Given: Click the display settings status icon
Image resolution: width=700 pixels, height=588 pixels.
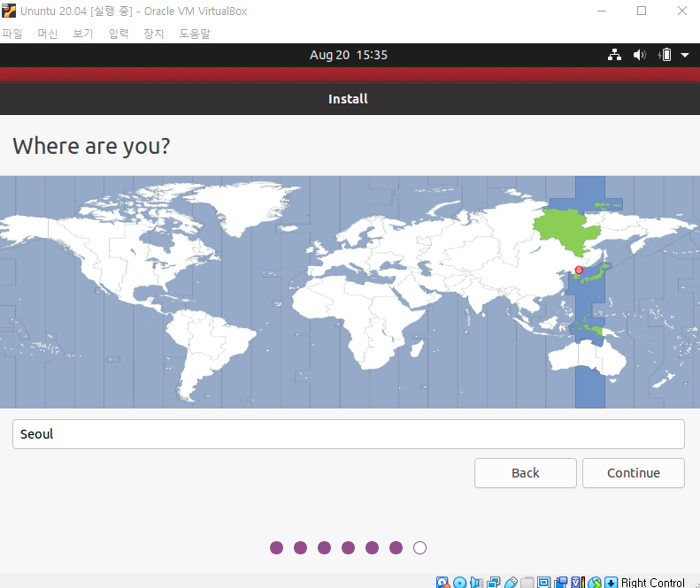Looking at the screenshot, I should coord(543,582).
